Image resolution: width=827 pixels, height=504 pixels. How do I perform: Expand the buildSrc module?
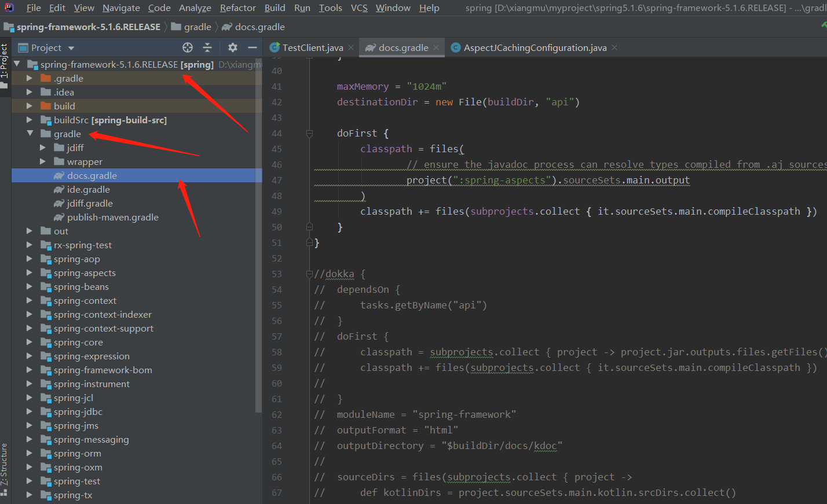coord(30,120)
